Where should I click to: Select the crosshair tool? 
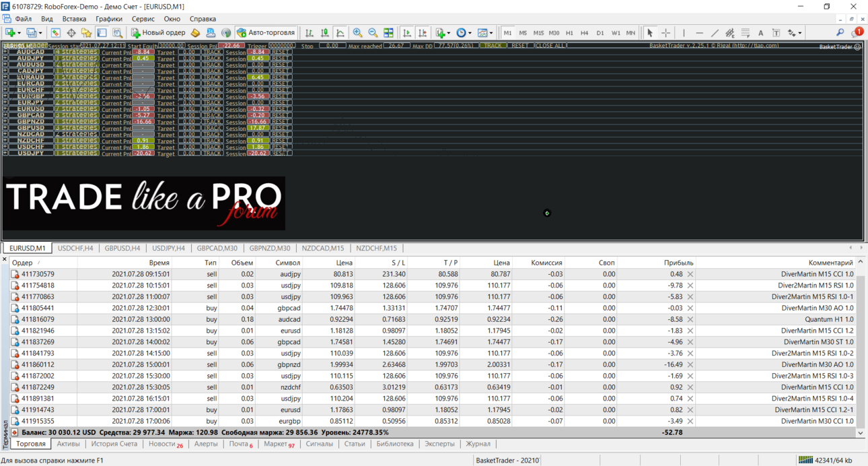pyautogui.click(x=665, y=32)
